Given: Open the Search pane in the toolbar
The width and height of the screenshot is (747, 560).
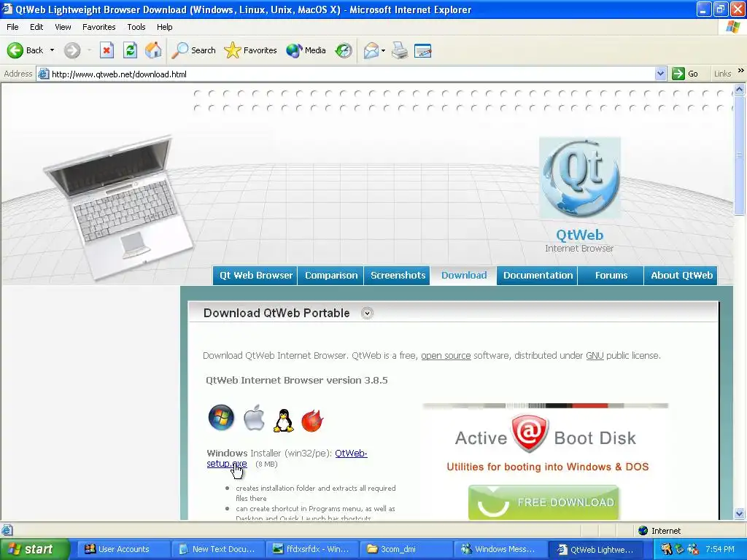Looking at the screenshot, I should 193,50.
